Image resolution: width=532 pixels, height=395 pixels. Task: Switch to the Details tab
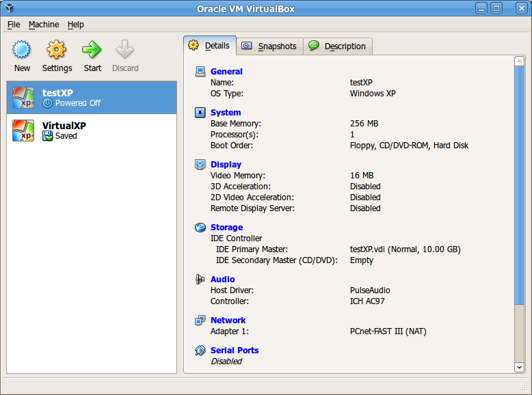(210, 45)
